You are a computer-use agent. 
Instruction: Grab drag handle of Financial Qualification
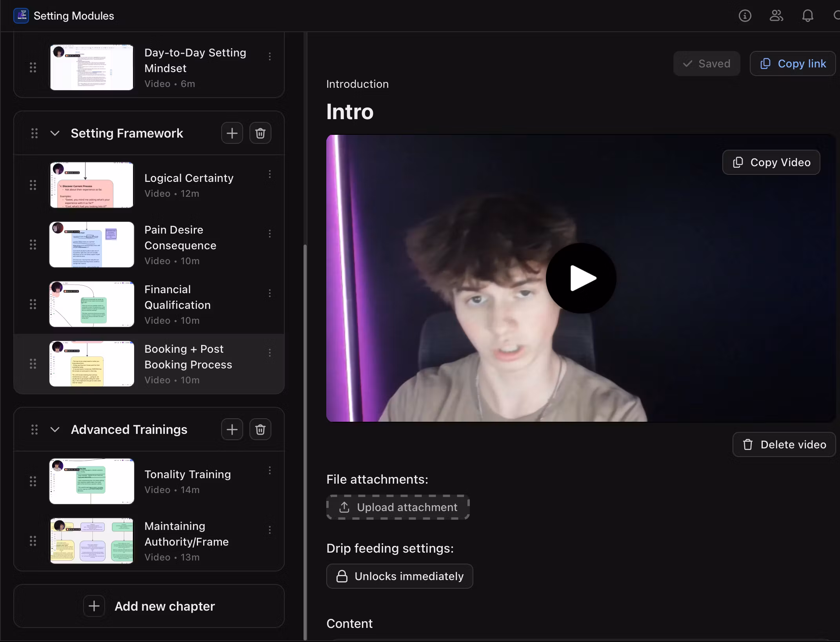pyautogui.click(x=33, y=304)
